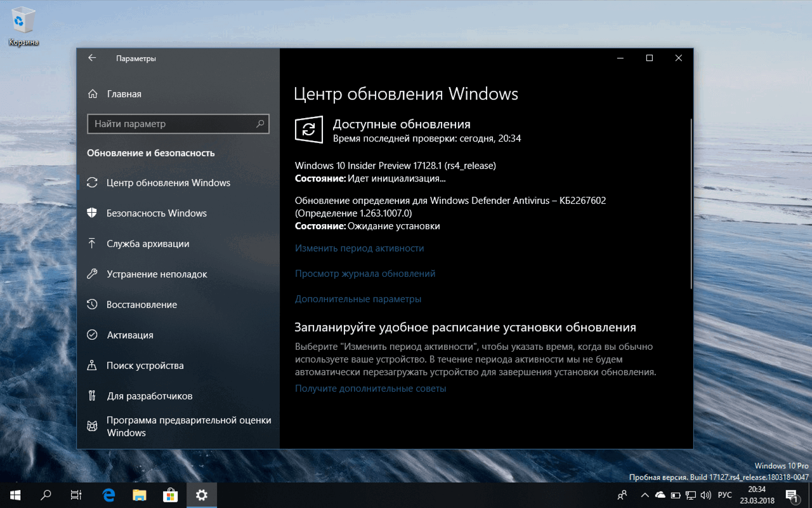Viewport: 812px width, 508px height.
Task: Switch input language via РУС indicator
Action: (724, 495)
